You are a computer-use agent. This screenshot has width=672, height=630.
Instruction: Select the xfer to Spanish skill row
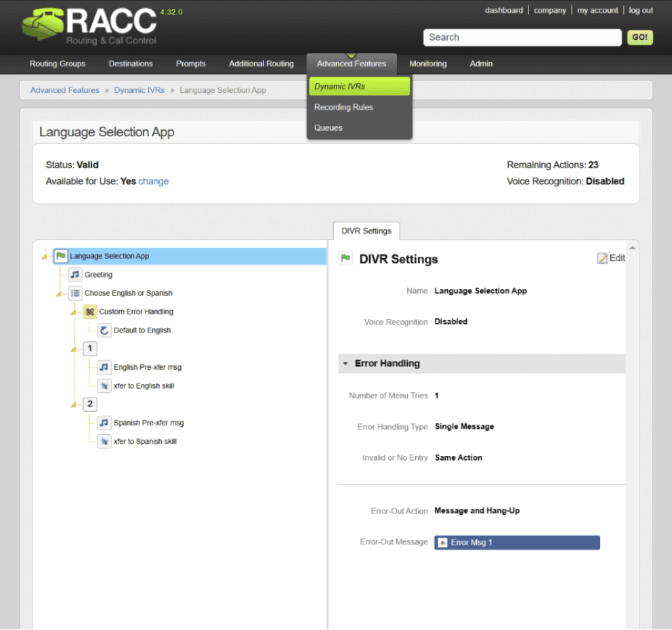145,442
